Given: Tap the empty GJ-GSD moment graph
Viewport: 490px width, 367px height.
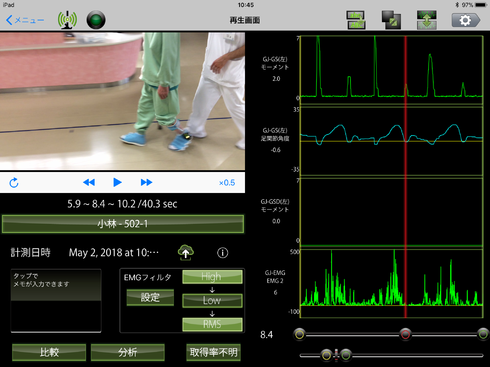Looking at the screenshot, I should point(391,212).
